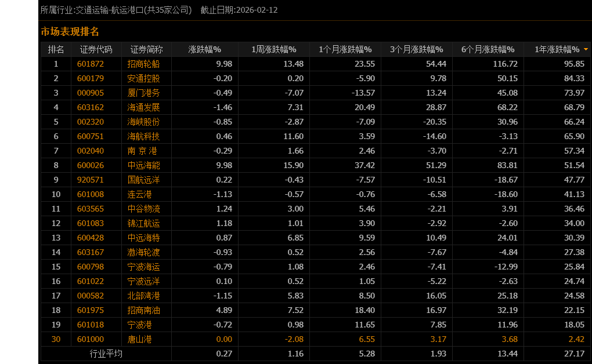Viewport: 592px width, 364px height.
Task: Open stock 海航科技
Action: (143, 137)
